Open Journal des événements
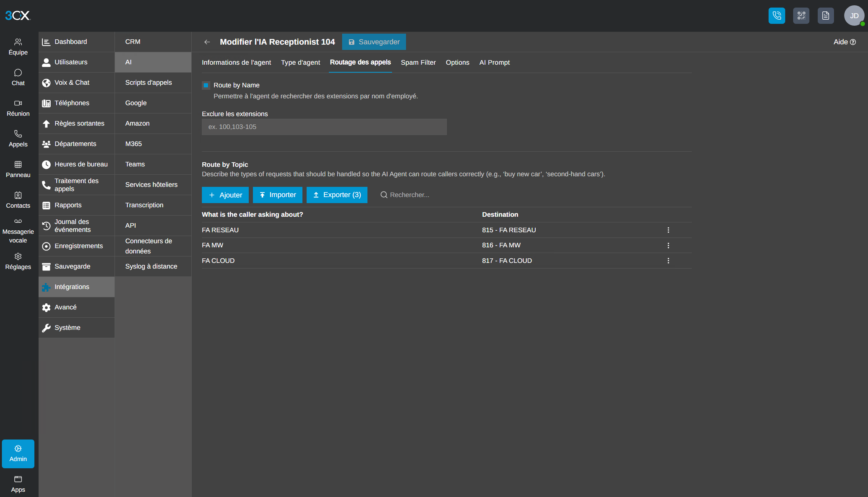Image resolution: width=868 pixels, height=497 pixels. [77, 226]
